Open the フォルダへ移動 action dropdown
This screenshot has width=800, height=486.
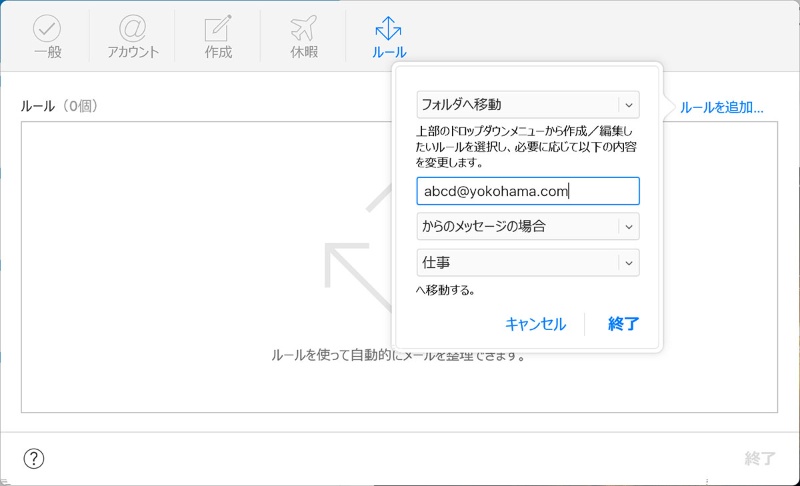click(527, 104)
